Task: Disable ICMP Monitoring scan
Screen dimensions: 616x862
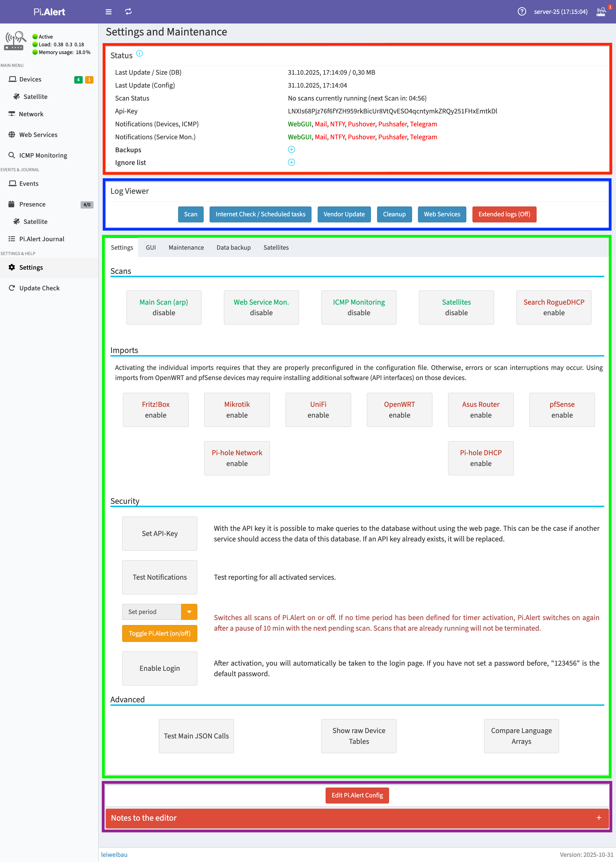Action: click(359, 307)
